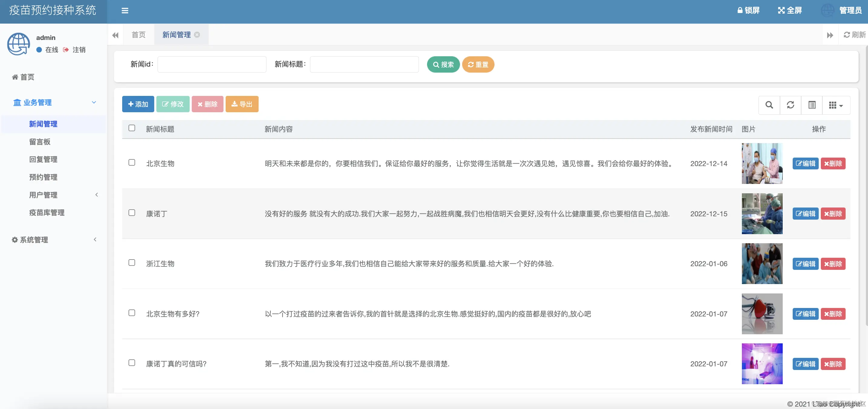Click the table refresh icon
The height and width of the screenshot is (409, 868).
[790, 105]
